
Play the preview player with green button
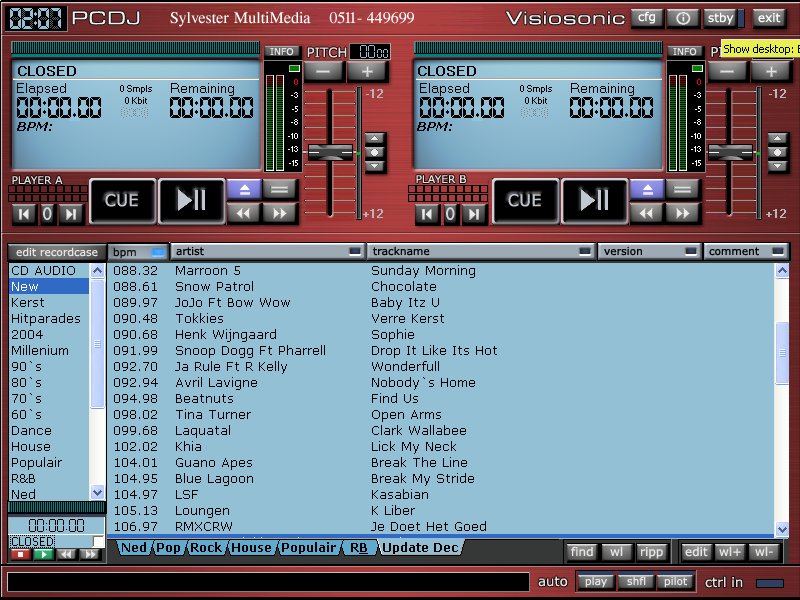(43, 555)
